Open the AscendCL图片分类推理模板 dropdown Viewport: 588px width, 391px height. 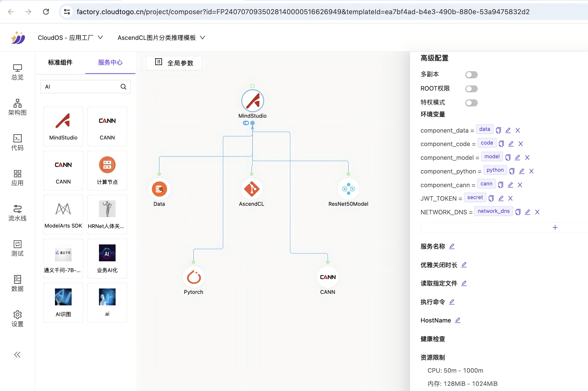[x=161, y=38]
